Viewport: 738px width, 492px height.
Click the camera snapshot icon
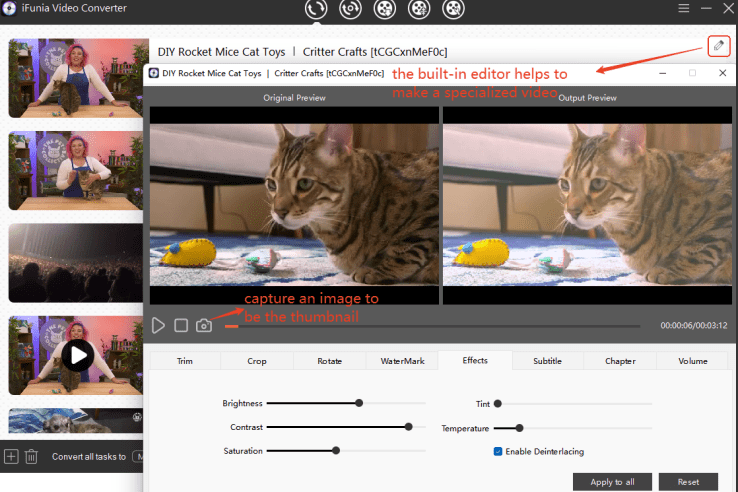pyautogui.click(x=204, y=325)
